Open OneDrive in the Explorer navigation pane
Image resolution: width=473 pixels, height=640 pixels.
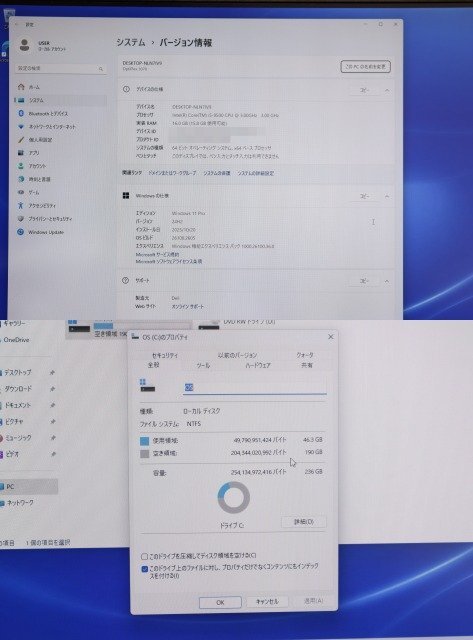pos(16,340)
